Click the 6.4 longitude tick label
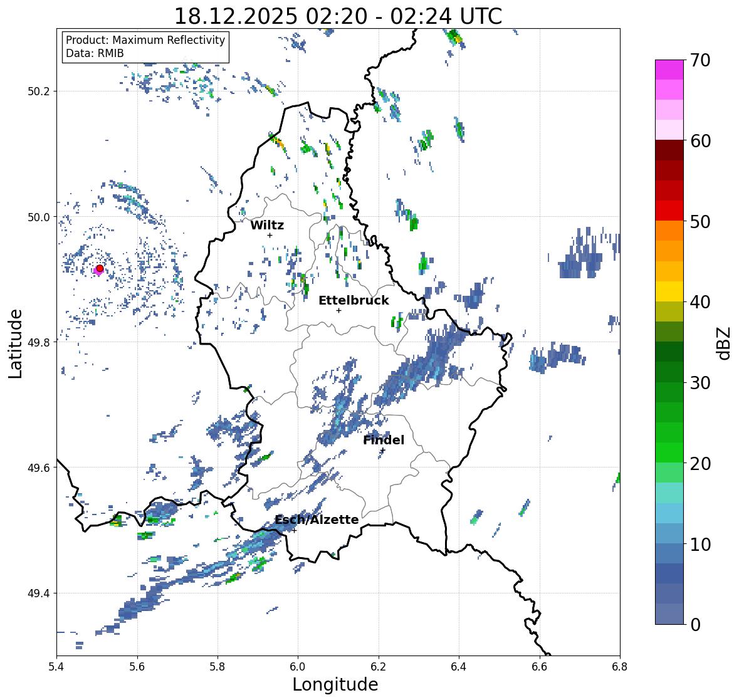Viewport: 739px width, 700px height. pyautogui.click(x=459, y=667)
